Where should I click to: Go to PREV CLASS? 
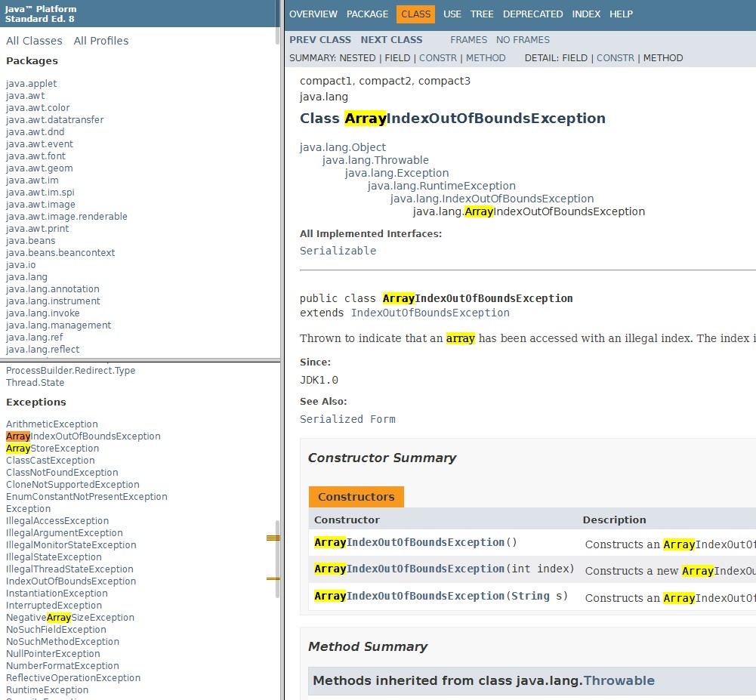pyautogui.click(x=319, y=40)
